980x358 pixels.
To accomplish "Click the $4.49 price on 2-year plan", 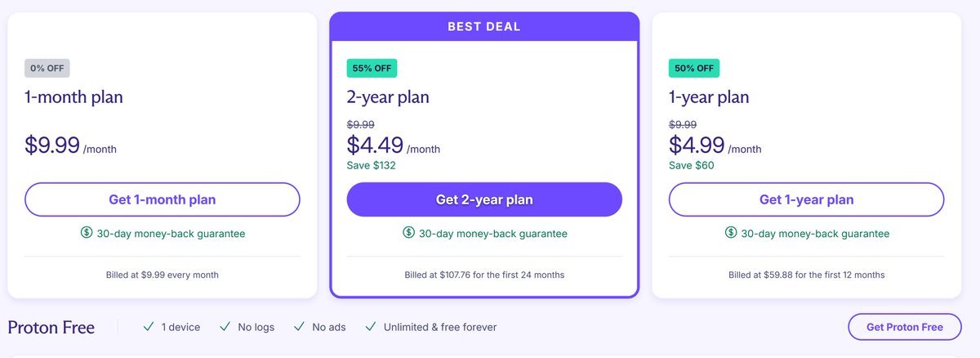I will 375,145.
